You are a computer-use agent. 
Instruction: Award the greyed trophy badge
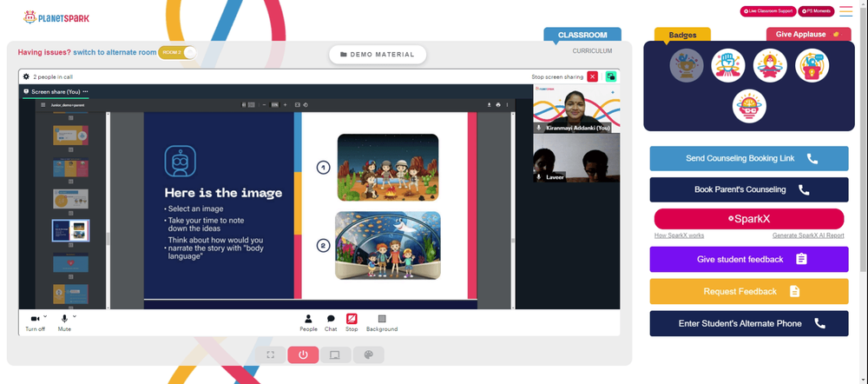(x=687, y=65)
